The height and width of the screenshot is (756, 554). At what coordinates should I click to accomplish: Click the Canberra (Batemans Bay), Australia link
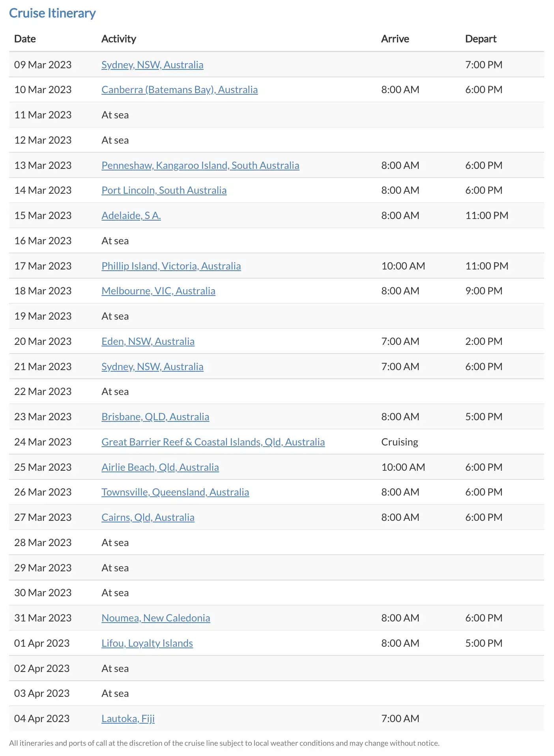(180, 90)
